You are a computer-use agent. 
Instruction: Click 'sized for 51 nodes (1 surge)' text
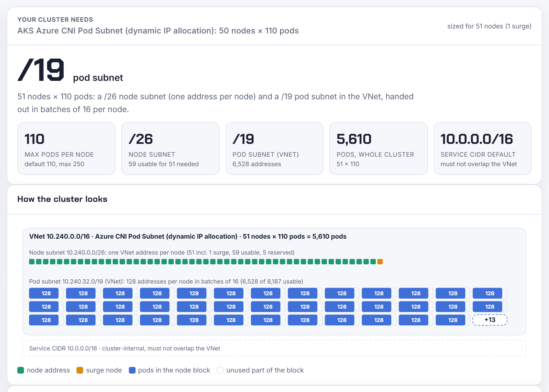pyautogui.click(x=489, y=26)
